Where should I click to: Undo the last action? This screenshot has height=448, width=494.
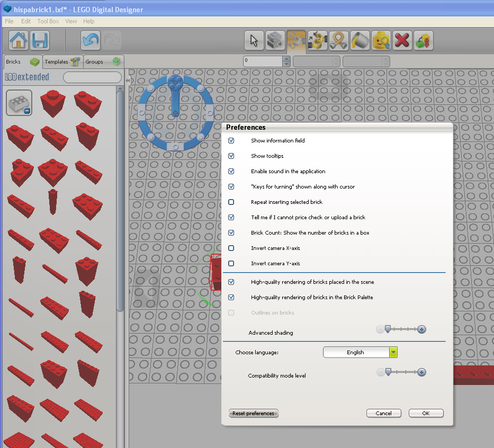[x=91, y=40]
